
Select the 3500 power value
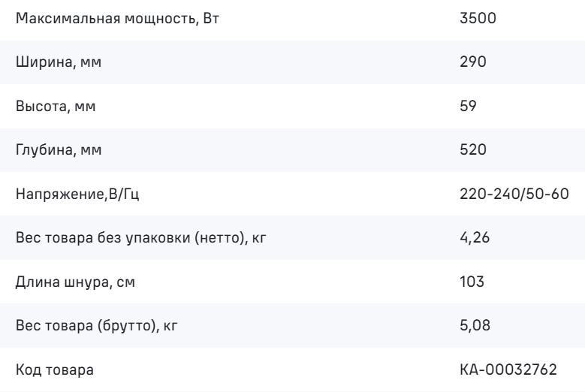pos(478,18)
